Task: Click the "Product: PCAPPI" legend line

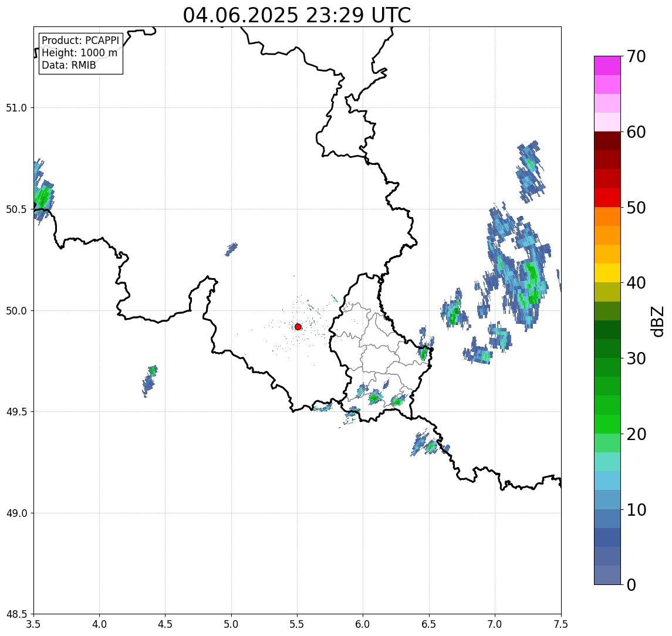Action: [80, 40]
